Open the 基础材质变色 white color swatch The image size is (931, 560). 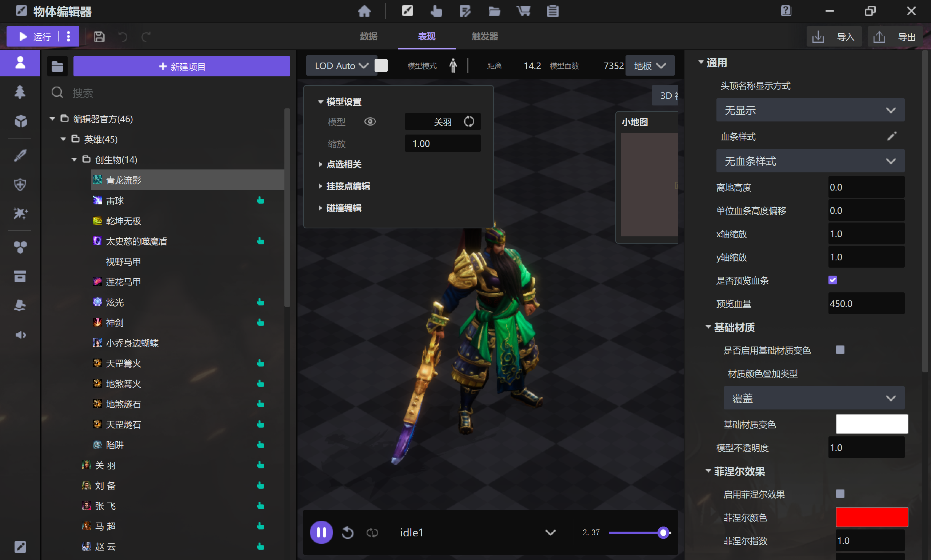pos(871,424)
